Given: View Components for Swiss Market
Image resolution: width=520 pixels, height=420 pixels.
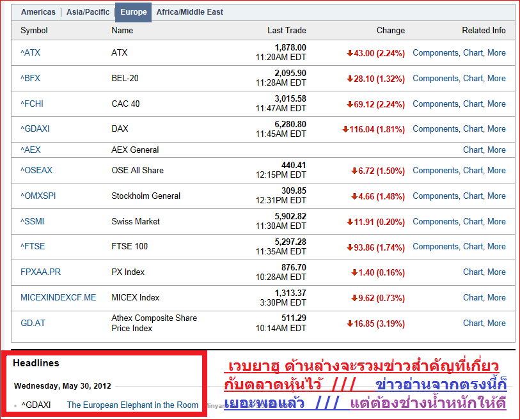Looking at the screenshot, I should tap(436, 221).
